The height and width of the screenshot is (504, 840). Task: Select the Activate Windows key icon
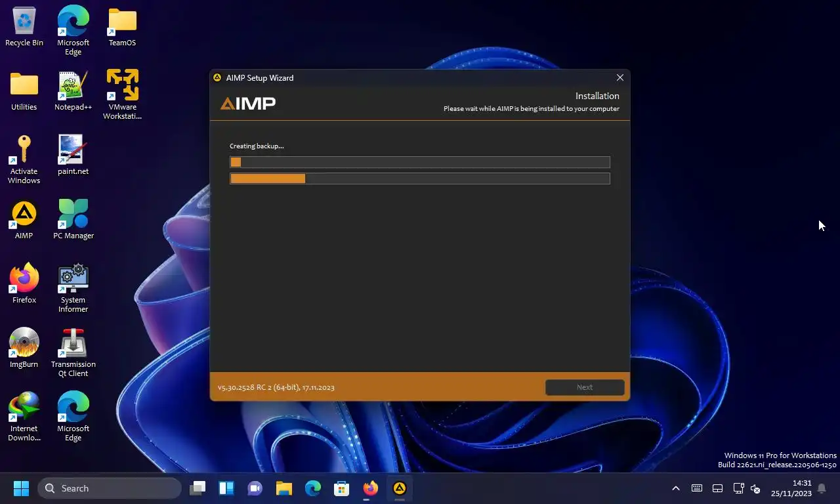point(24,159)
